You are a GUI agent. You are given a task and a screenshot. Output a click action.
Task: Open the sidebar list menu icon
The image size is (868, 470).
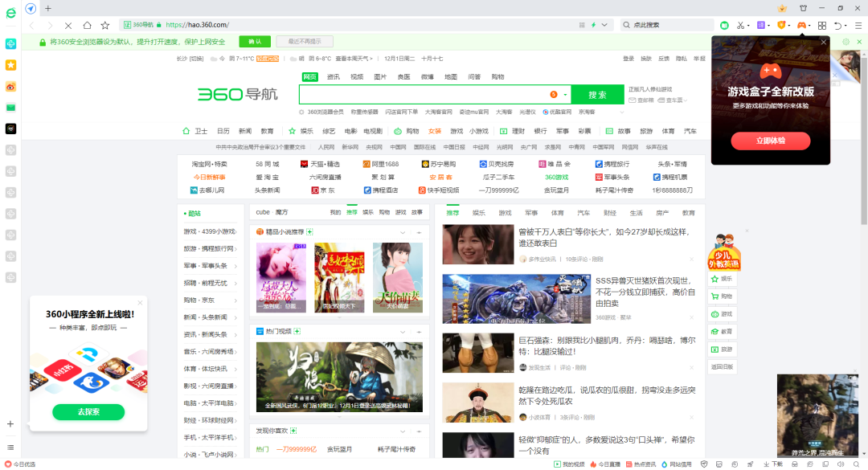[x=10, y=448]
